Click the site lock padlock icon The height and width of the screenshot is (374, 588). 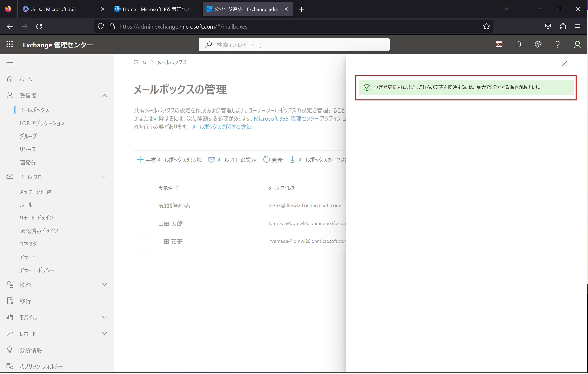pos(112,26)
